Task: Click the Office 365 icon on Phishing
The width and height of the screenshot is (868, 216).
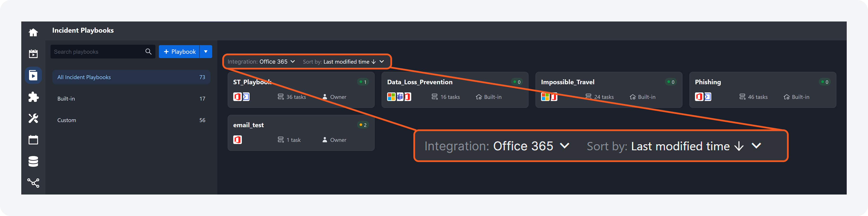Action: (699, 97)
